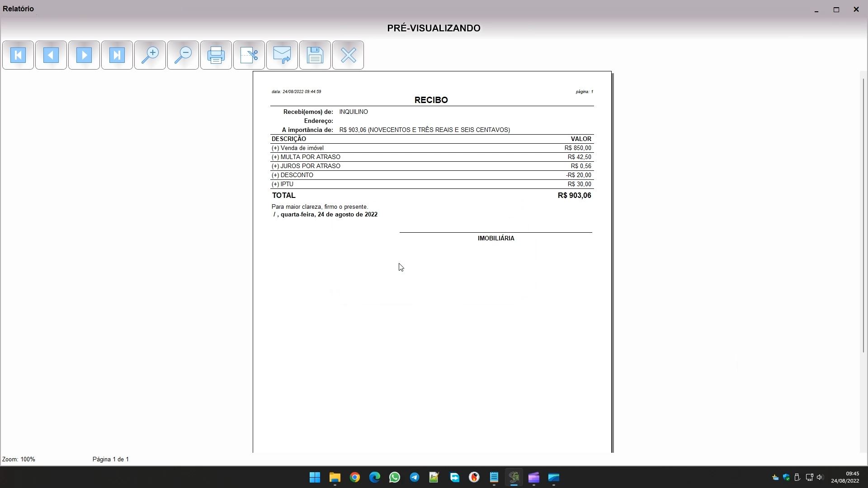
Task: Click the vertical scrollbar on right
Action: [863, 215]
